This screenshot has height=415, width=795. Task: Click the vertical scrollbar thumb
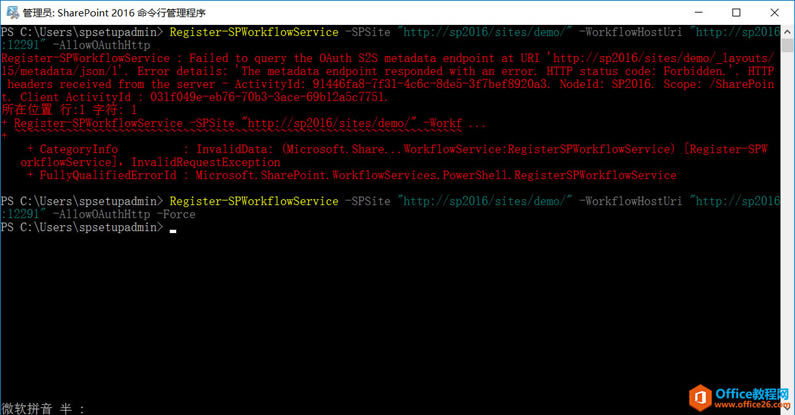(787, 45)
